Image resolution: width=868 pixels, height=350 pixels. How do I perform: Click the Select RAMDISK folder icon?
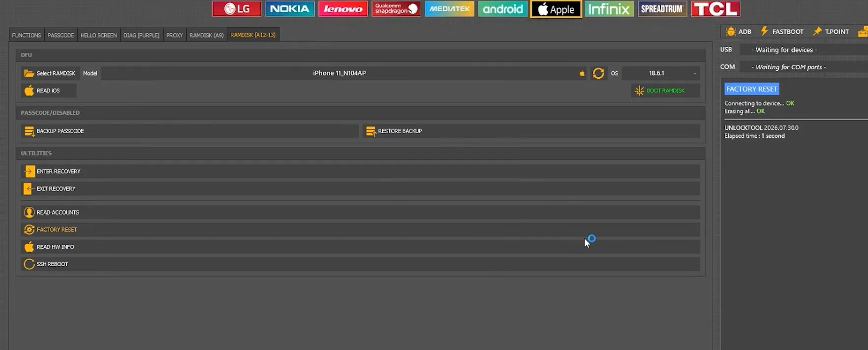[x=29, y=73]
